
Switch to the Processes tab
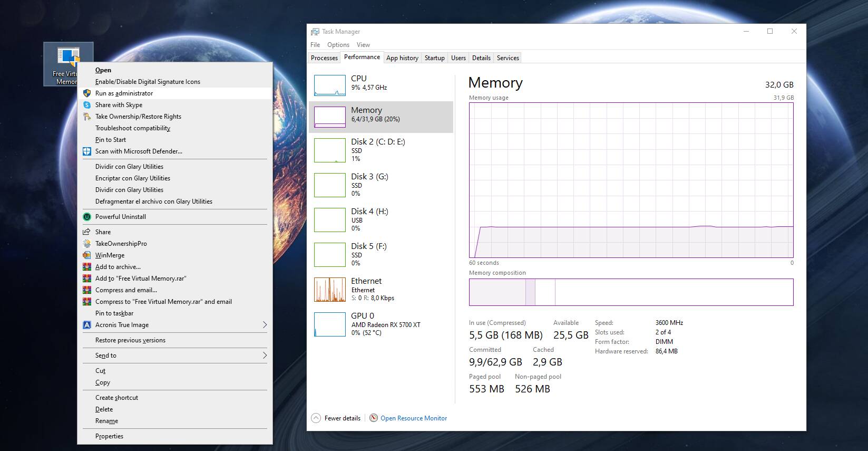tap(324, 58)
